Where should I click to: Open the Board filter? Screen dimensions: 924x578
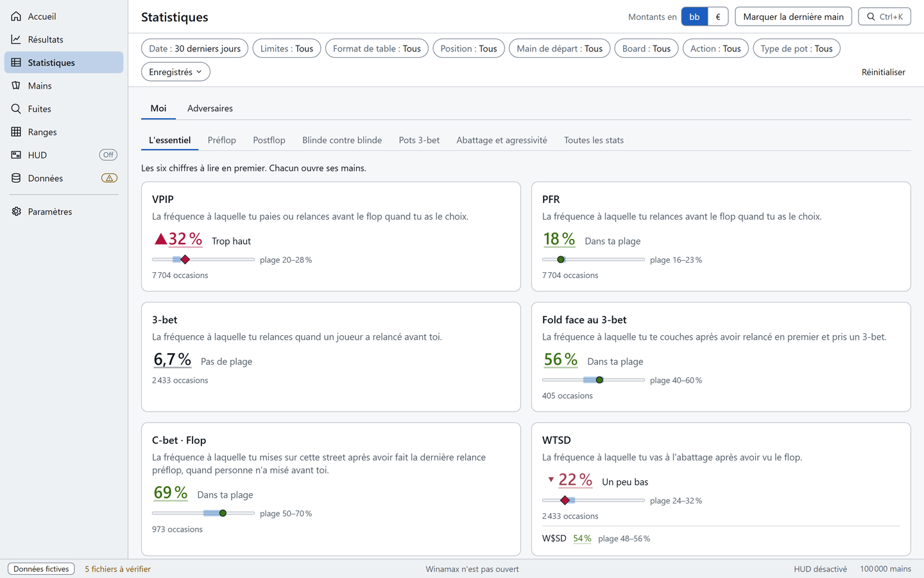(646, 48)
